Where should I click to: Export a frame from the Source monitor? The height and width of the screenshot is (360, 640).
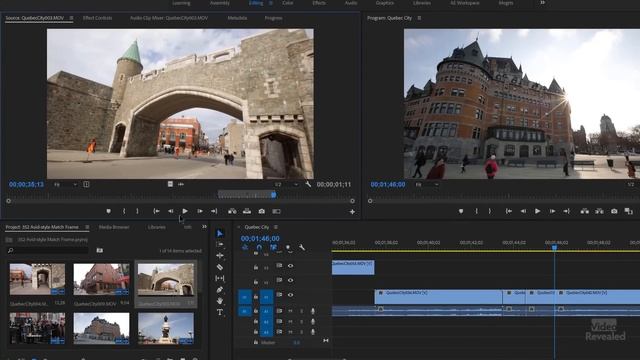[x=262, y=211]
